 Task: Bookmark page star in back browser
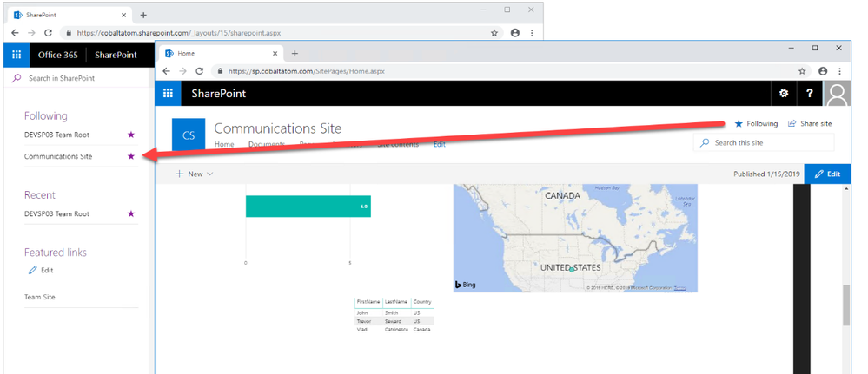(x=494, y=33)
